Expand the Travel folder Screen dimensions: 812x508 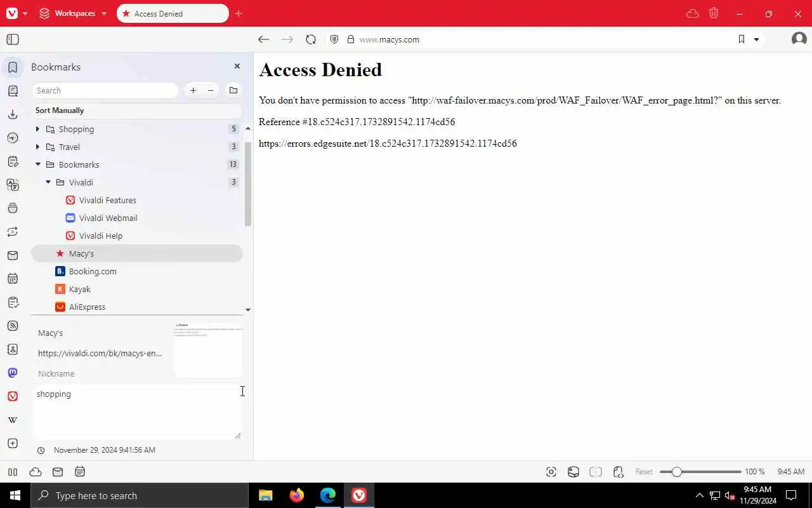pos(37,147)
